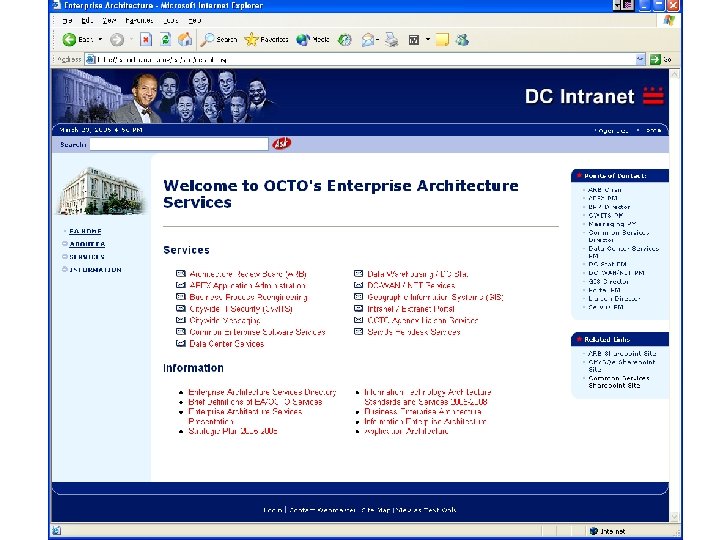The height and width of the screenshot is (540, 720).
Task: Open the ARB Sharepoint Site related link
Action: coord(622,354)
